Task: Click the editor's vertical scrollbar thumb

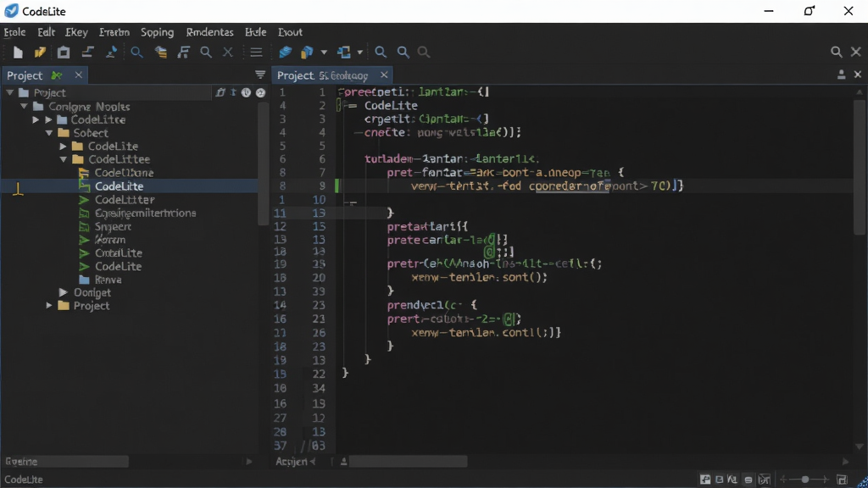Action: tap(859, 169)
